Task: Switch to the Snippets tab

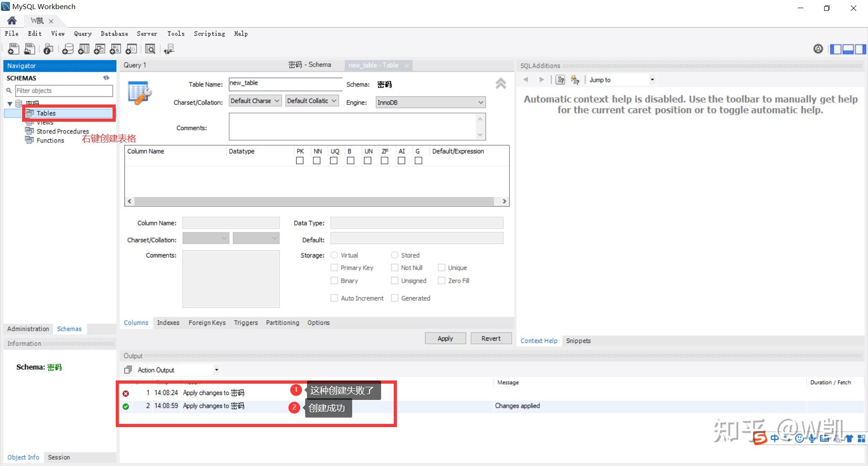Action: [x=578, y=341]
